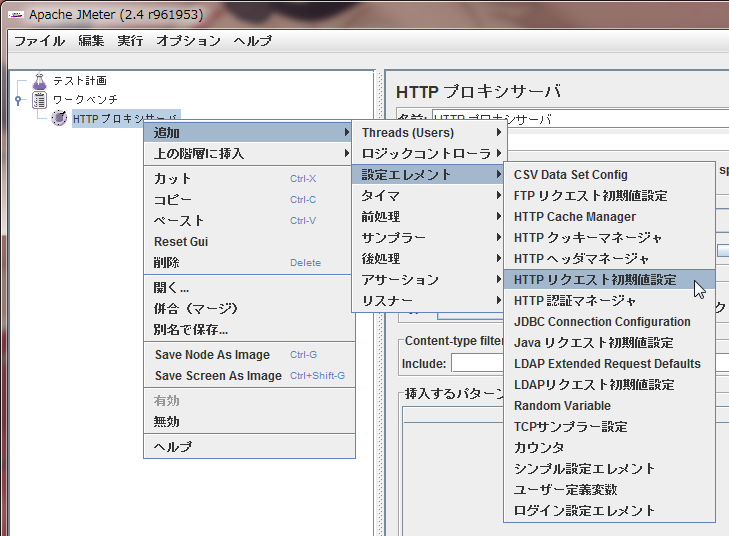This screenshot has width=729, height=536.
Task: Add LDAP Extended Request Defaults
Action: (x=609, y=364)
